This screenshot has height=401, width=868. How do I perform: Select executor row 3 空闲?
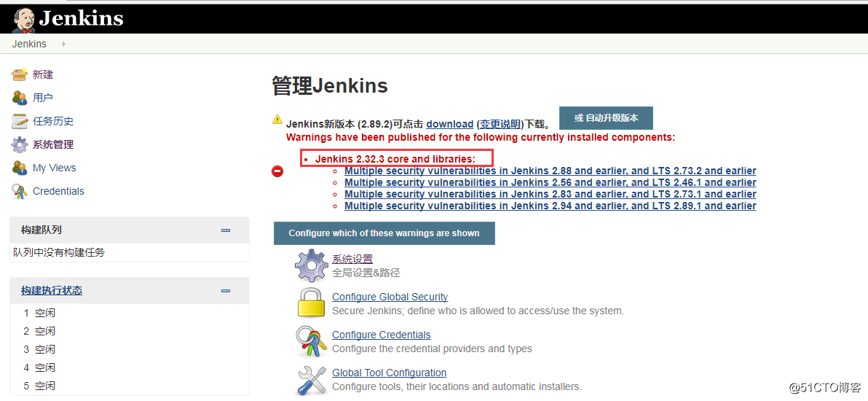(x=130, y=349)
